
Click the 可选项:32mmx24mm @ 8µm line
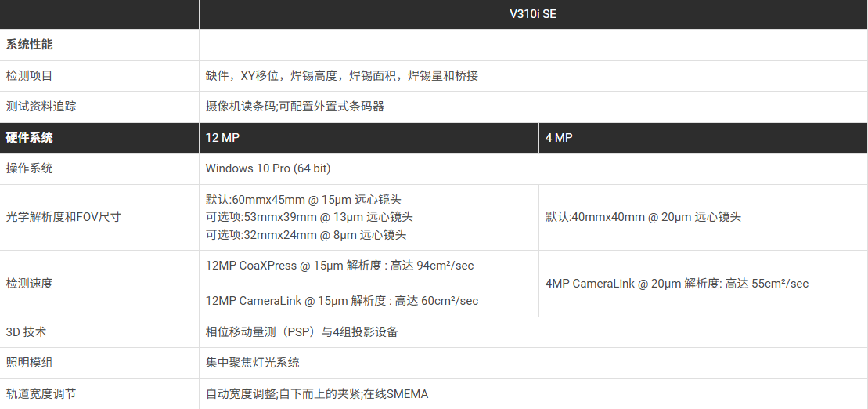coord(306,234)
